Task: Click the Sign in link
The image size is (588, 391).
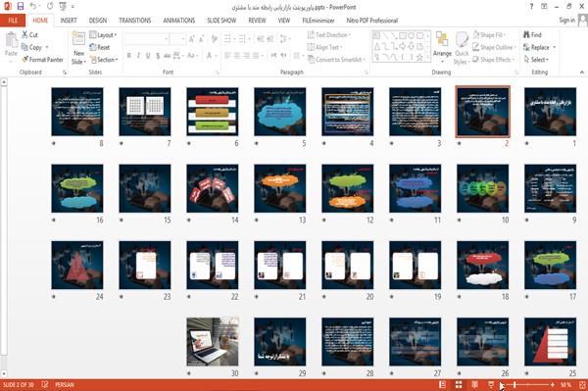Action: [x=566, y=21]
